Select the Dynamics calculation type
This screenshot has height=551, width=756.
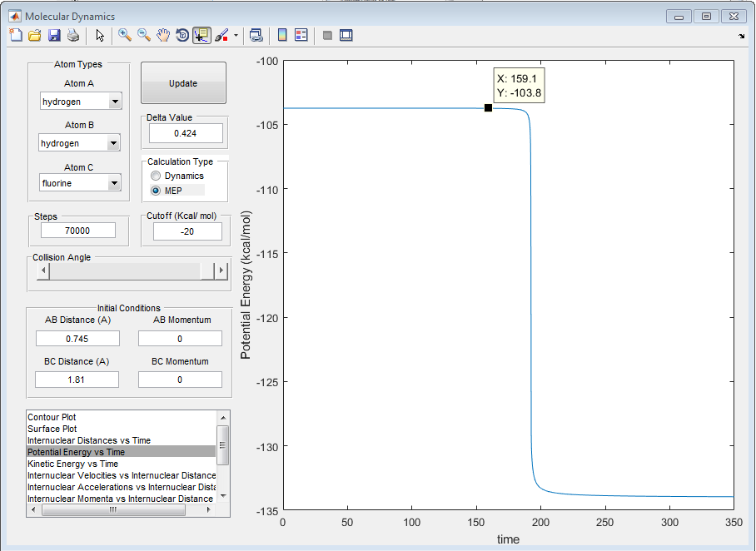(156, 176)
